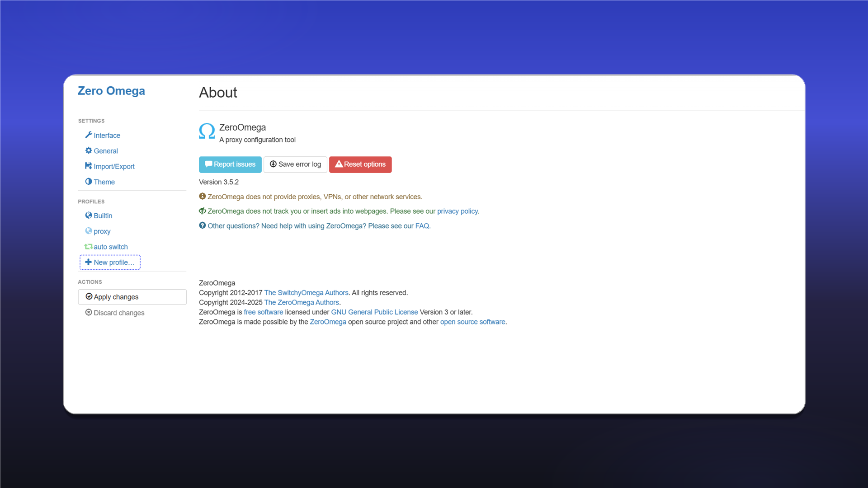This screenshot has width=868, height=488.
Task: Open the free software link
Action: point(264,312)
